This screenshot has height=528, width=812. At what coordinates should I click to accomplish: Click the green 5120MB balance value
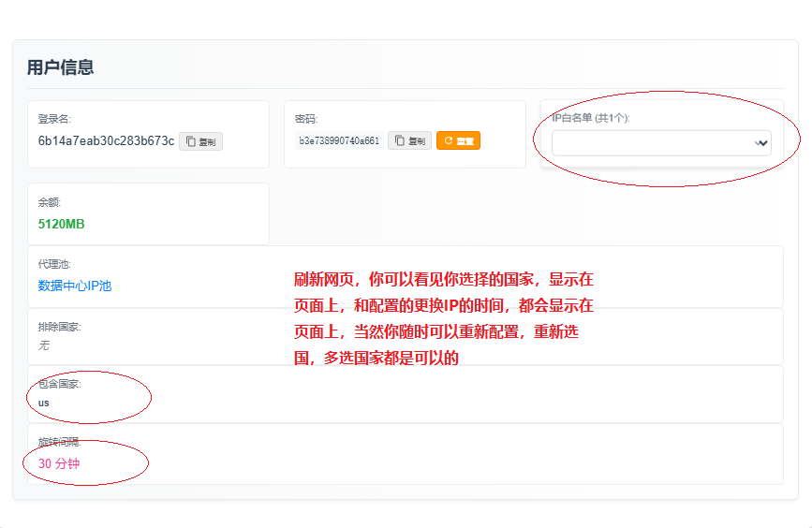coord(62,224)
